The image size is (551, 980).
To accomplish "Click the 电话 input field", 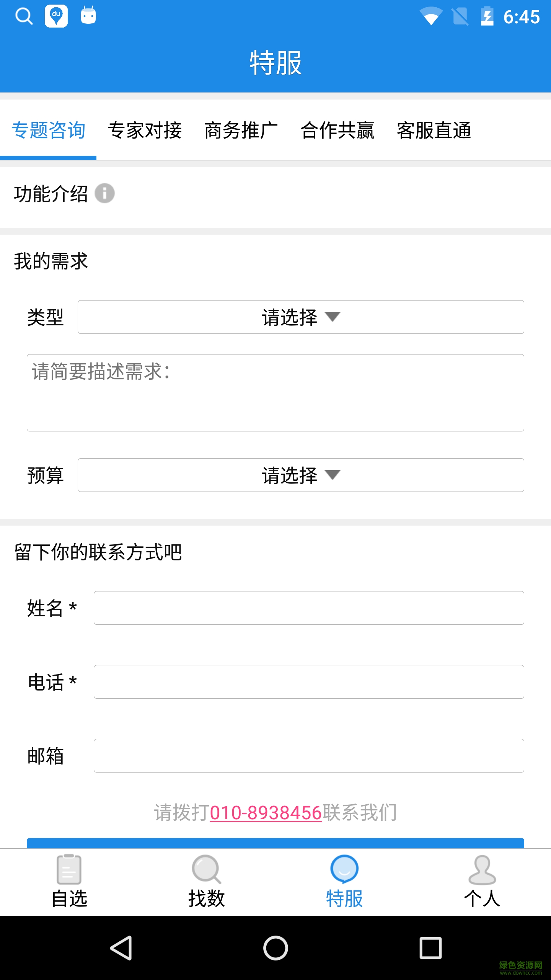I will click(x=309, y=682).
